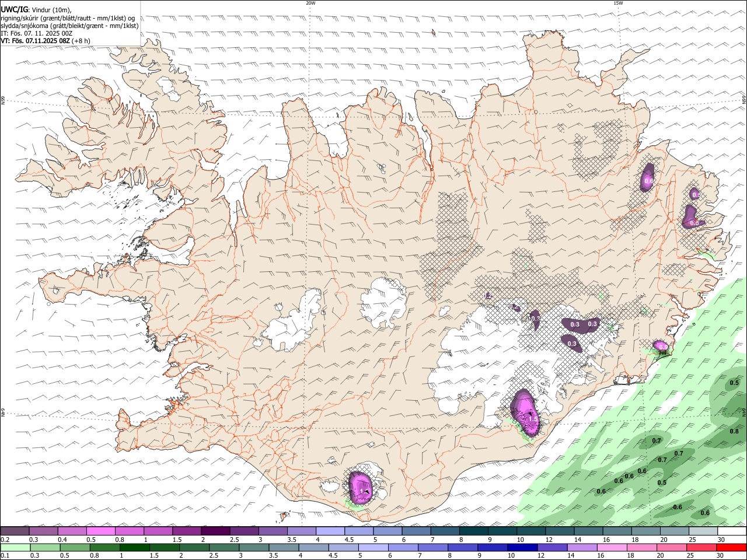Select lower scale deep blue swatch starting at 10
747x560 pixels.
click(x=522, y=548)
